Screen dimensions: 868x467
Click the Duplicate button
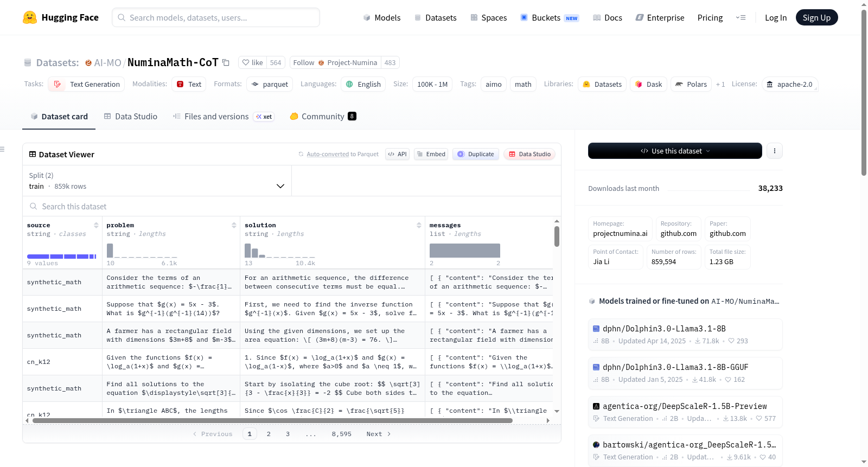pyautogui.click(x=476, y=154)
